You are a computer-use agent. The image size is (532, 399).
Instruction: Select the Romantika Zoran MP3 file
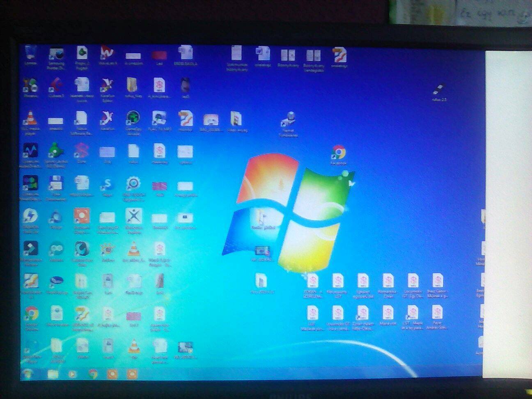[x=388, y=286]
